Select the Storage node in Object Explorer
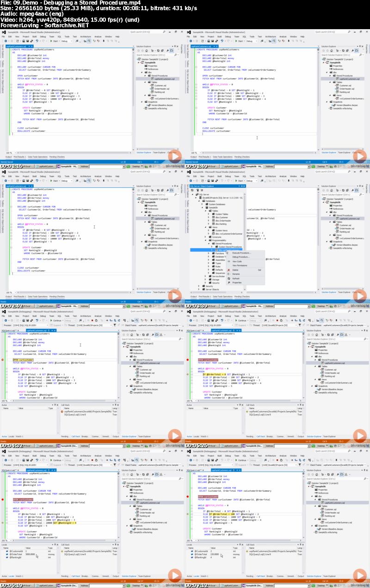Image resolution: width=370 pixels, height=588 pixels. (216, 279)
